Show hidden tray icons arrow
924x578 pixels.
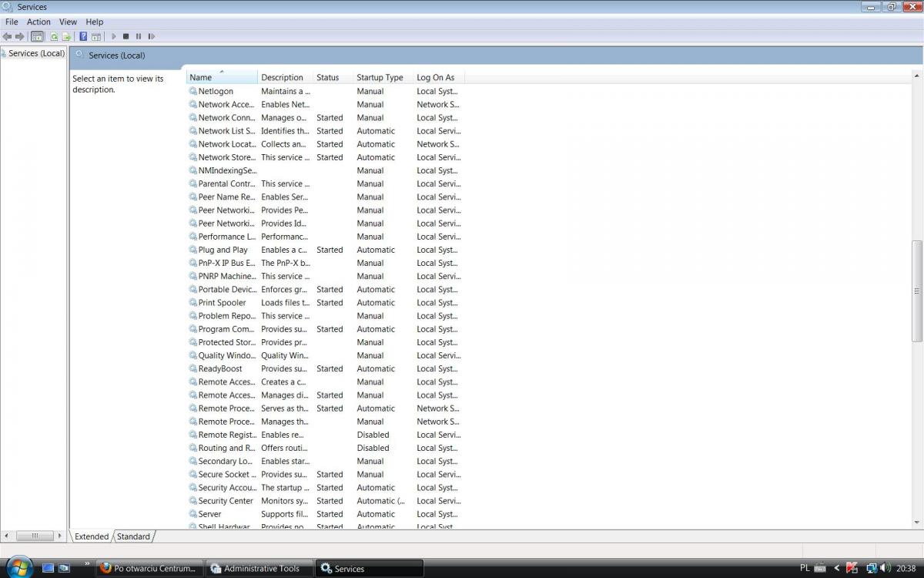pyautogui.click(x=837, y=568)
